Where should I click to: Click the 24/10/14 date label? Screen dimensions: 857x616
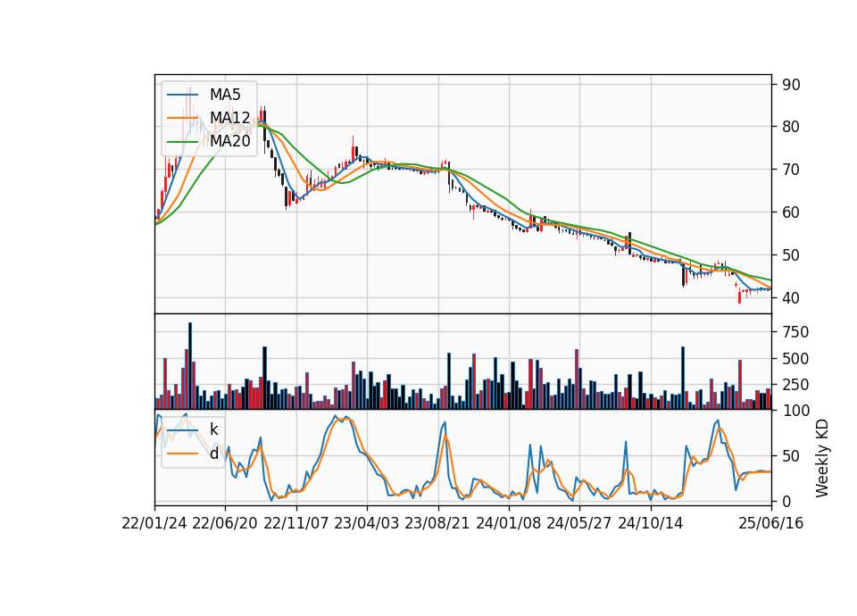[x=651, y=523]
